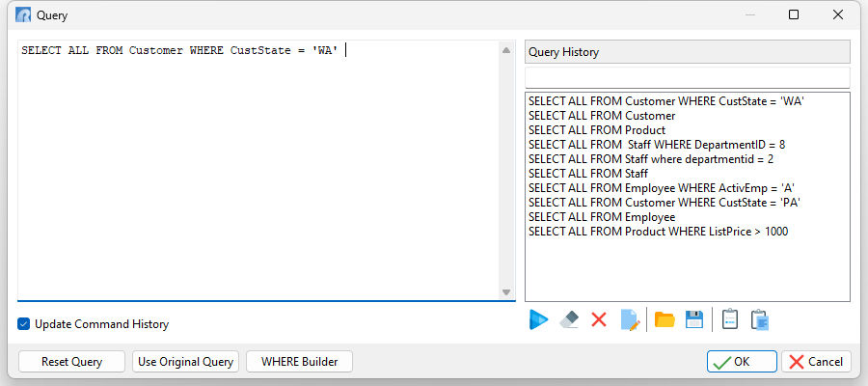Click the edit document pencil icon
The height and width of the screenshot is (386, 868).
pyautogui.click(x=631, y=320)
